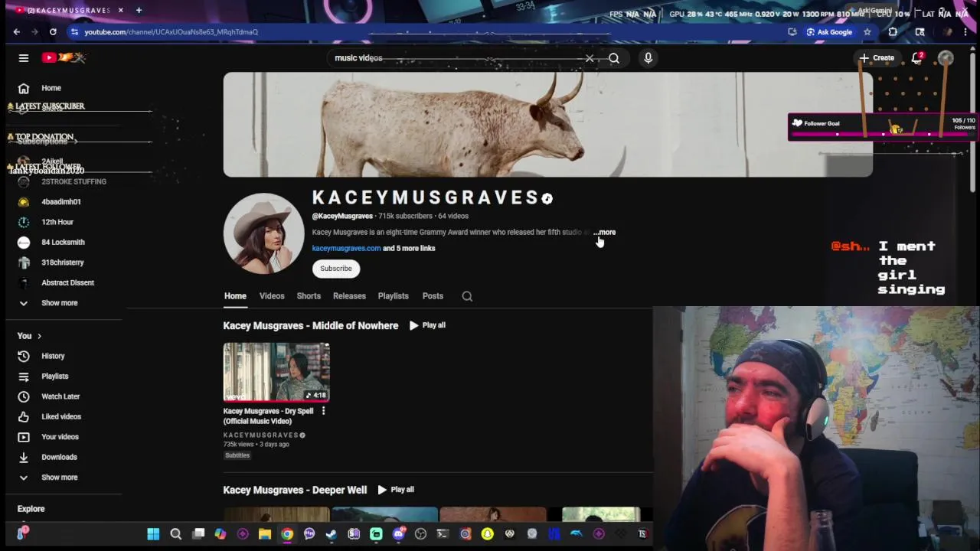Switch to Chrome in the taskbar
Screen dimensions: 980x551
(287, 534)
